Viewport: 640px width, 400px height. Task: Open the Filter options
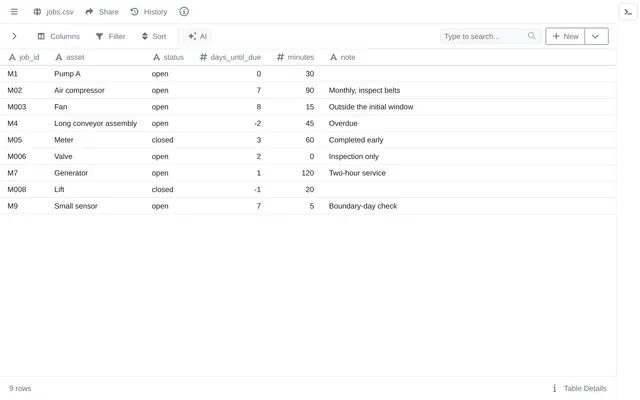point(111,36)
